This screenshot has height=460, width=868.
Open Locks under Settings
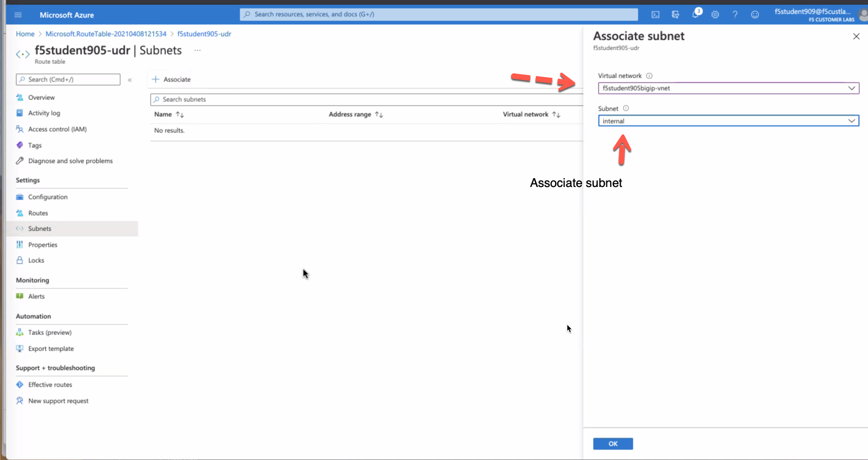point(36,260)
